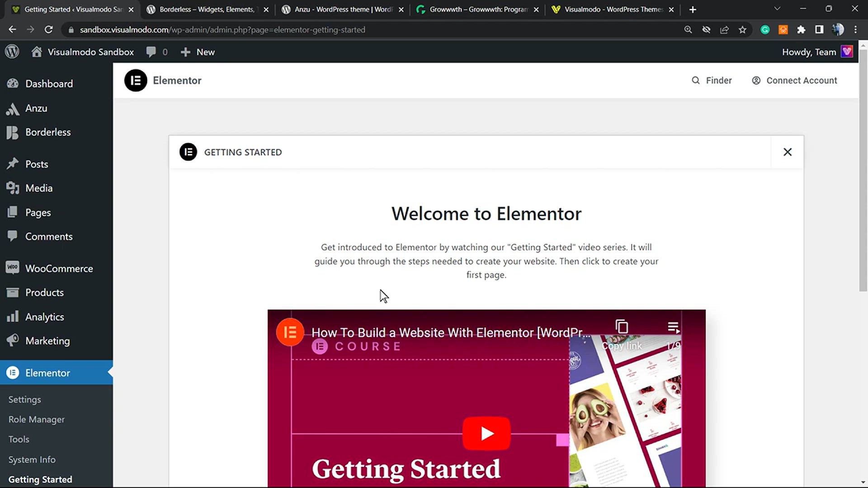Open the New content plus menu

pos(198,52)
